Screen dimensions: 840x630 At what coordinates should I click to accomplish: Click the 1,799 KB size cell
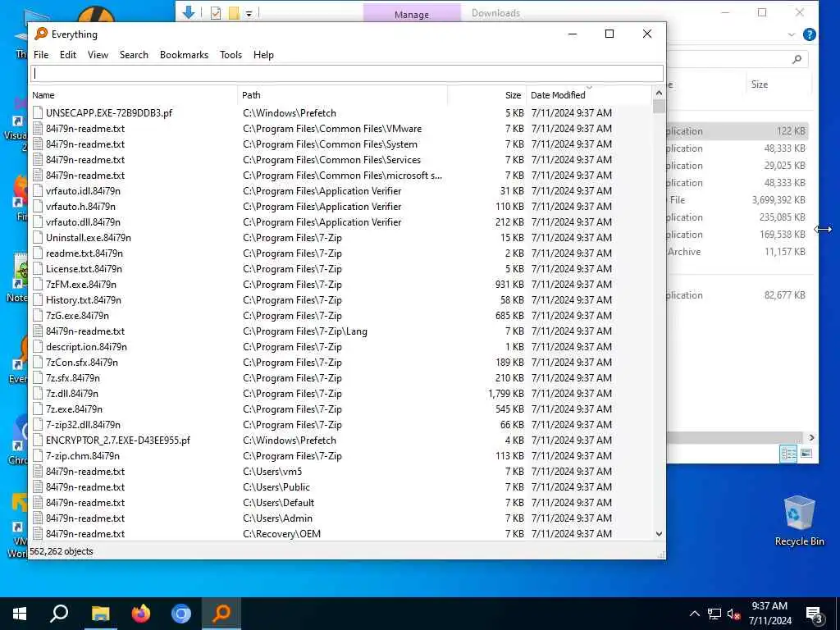pyautogui.click(x=505, y=393)
